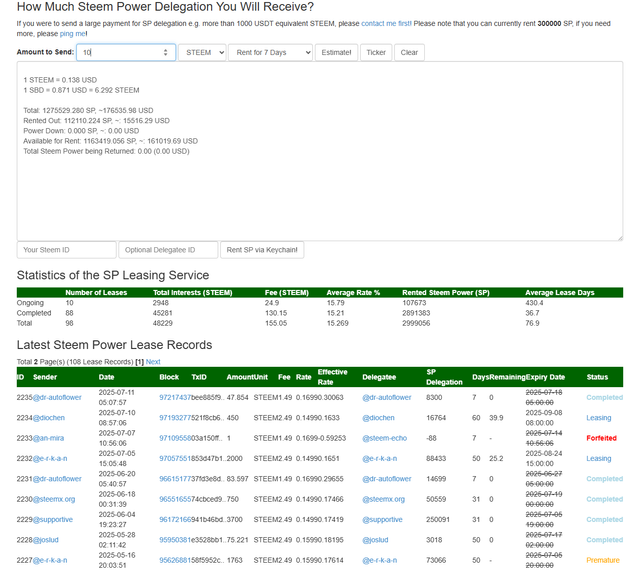
Task: Click the Average Lease Days header
Action: point(560,293)
